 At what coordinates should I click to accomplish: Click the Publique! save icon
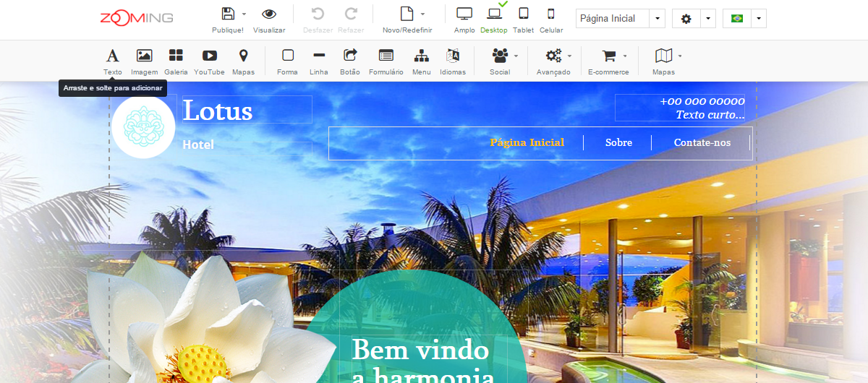228,14
